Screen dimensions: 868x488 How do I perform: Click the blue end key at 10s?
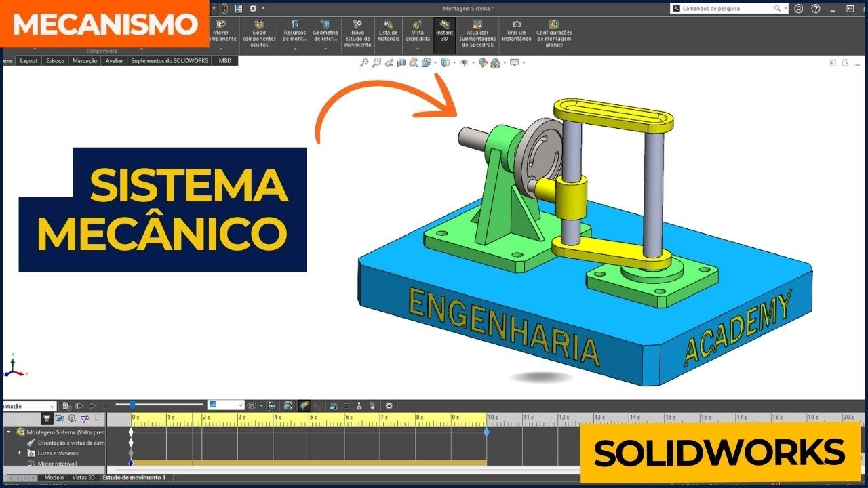486,432
